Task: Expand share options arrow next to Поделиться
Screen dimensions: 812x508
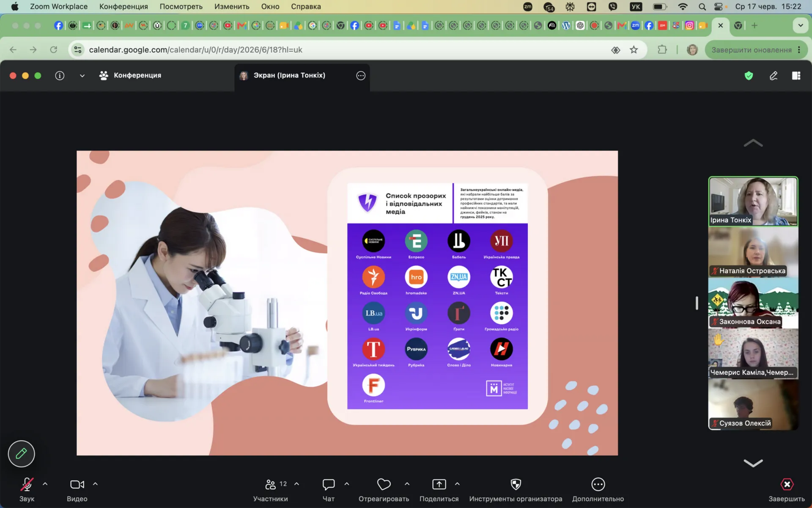Action: 457,484
